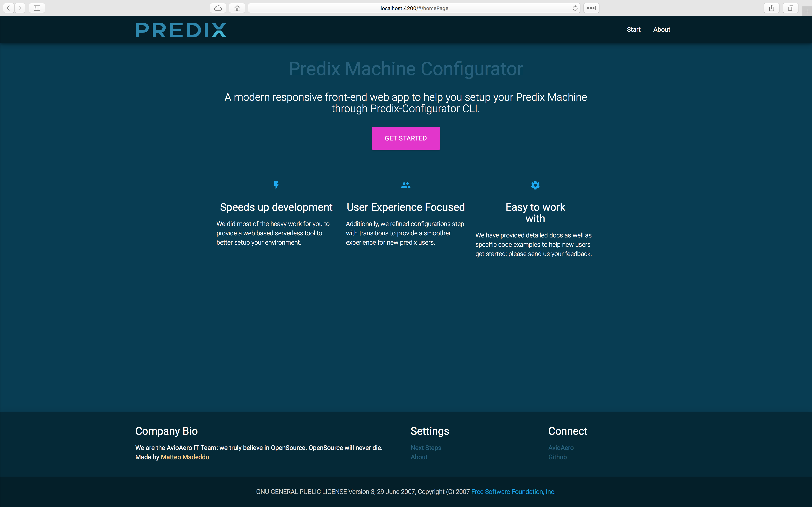Open iCloud tabs cloud icon

click(218, 8)
